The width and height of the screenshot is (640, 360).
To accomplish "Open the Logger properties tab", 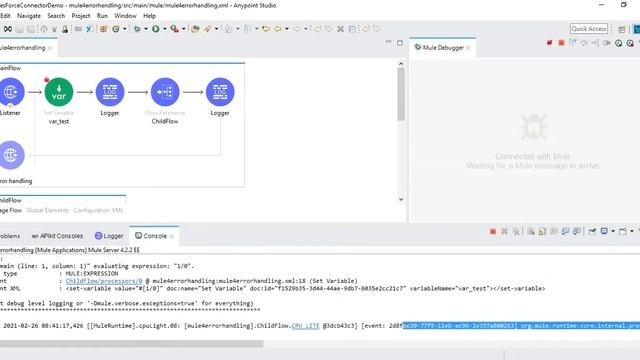I will [109, 236].
